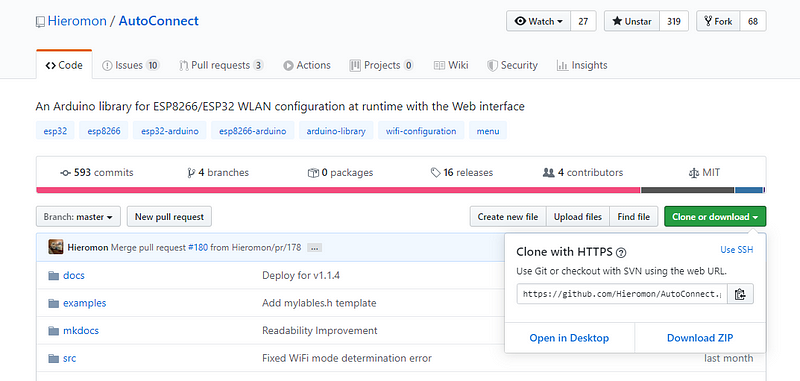The height and width of the screenshot is (381, 800).
Task: Click the blue language bar segment
Action: pyautogui.click(x=749, y=190)
